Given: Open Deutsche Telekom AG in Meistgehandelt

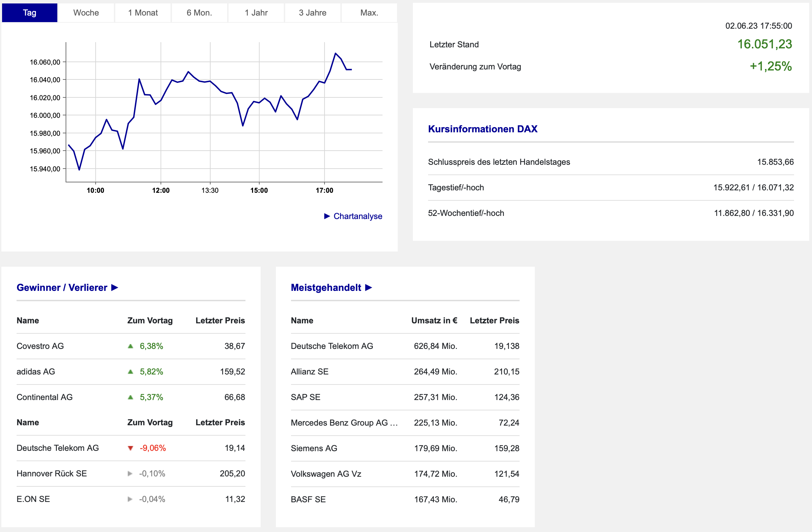Looking at the screenshot, I should click(x=332, y=346).
